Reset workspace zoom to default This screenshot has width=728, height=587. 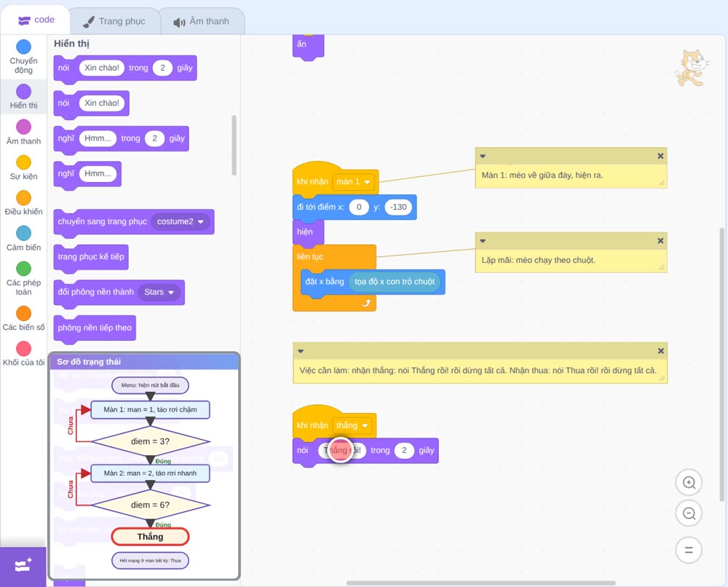tap(689, 551)
